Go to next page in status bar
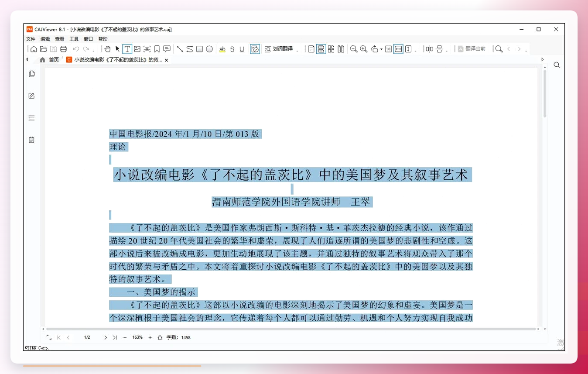This screenshot has width=588, height=374. tap(105, 337)
